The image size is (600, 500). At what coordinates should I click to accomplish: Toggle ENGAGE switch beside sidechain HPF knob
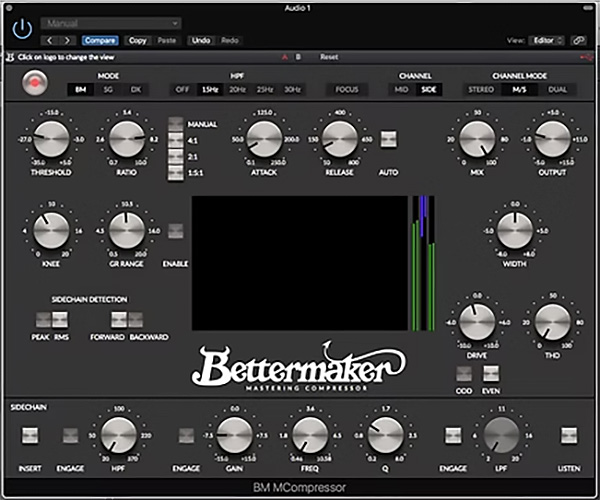click(70, 436)
